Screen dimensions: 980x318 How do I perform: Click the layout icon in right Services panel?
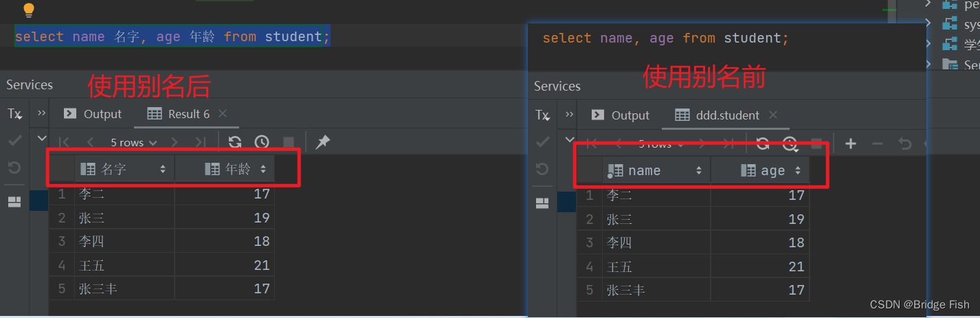pyautogui.click(x=542, y=203)
